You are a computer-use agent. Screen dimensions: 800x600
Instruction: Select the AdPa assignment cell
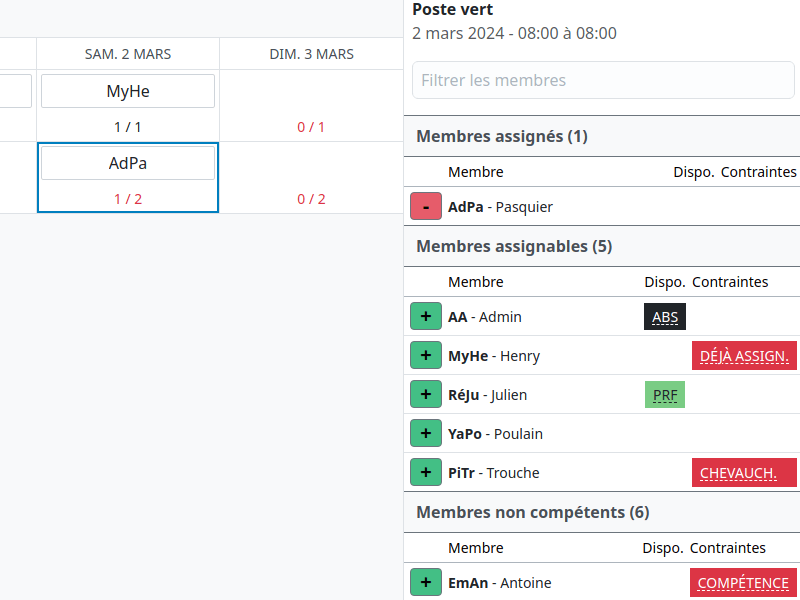click(128, 163)
